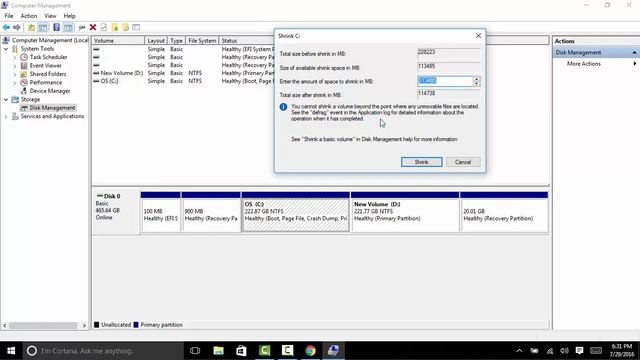Image resolution: width=640 pixels, height=360 pixels.
Task: Open Device Manager in the tree
Action: pos(50,91)
